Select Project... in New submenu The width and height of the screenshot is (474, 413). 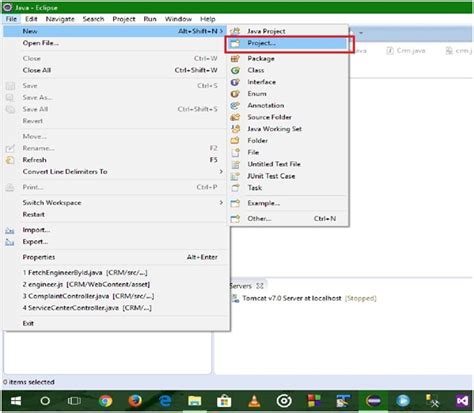[x=288, y=43]
